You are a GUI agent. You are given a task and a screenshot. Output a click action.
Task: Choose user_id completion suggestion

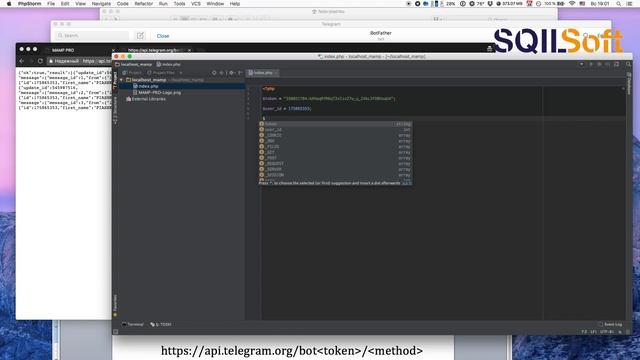(x=335, y=130)
